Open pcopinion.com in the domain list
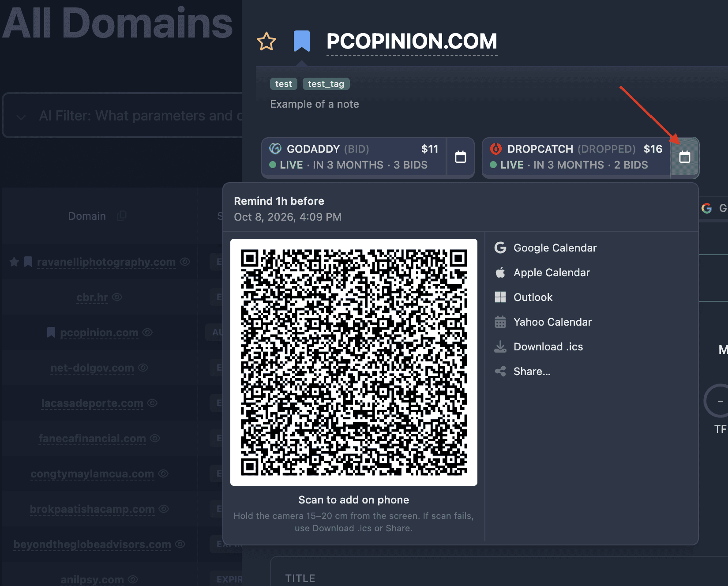The image size is (728, 586). [99, 332]
